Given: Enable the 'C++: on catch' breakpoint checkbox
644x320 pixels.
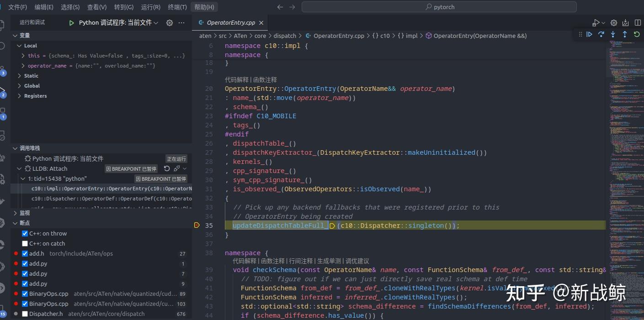Looking at the screenshot, I should (25, 244).
